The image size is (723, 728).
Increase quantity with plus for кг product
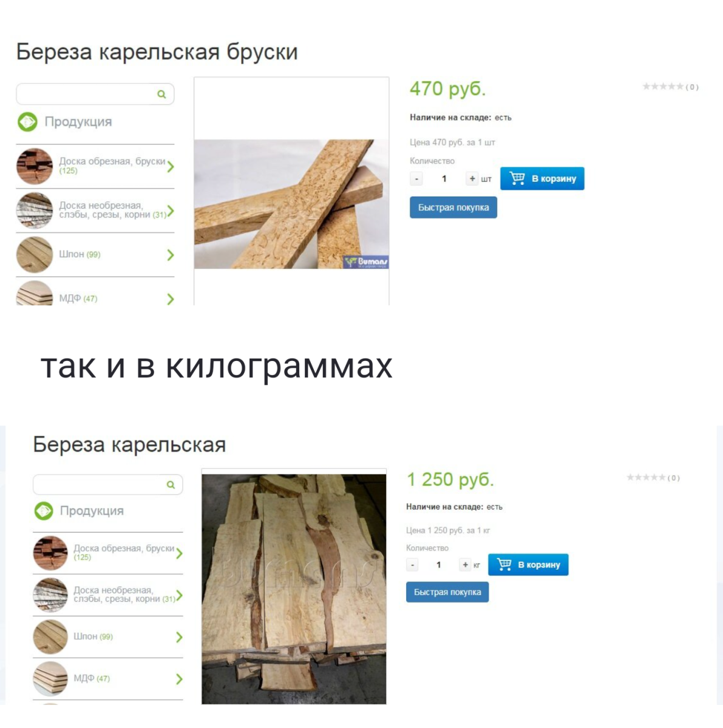click(x=465, y=565)
